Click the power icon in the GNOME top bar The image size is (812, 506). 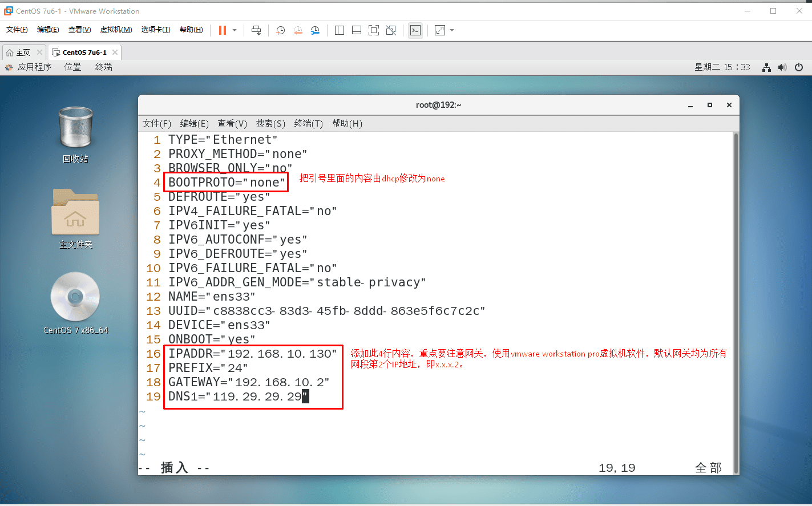click(799, 67)
